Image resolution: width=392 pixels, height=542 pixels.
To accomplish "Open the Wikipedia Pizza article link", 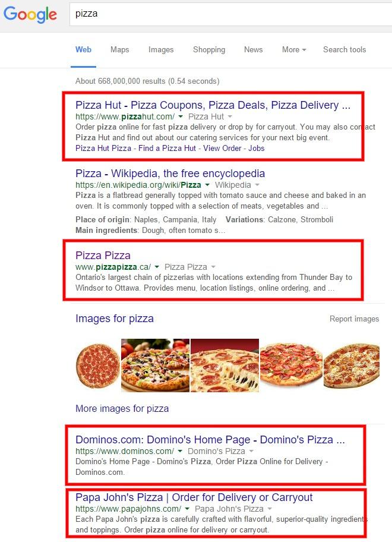I will [170, 173].
